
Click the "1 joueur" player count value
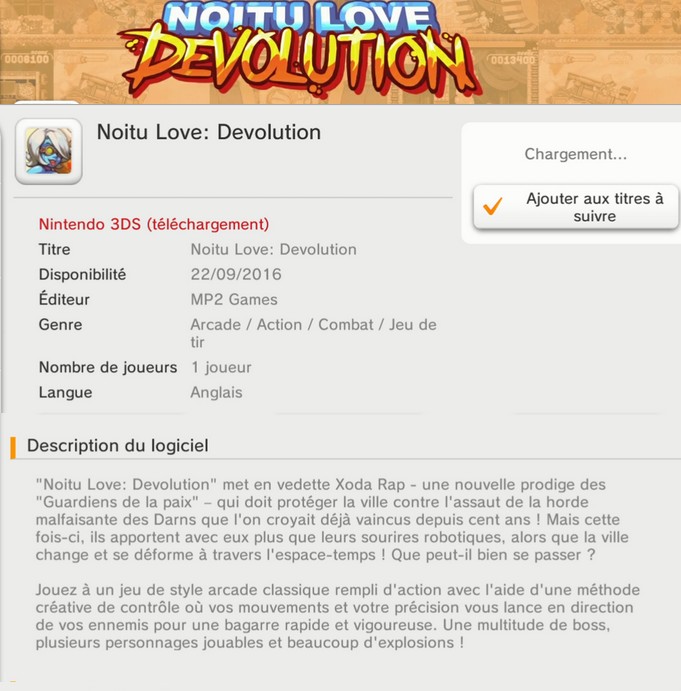pos(221,368)
